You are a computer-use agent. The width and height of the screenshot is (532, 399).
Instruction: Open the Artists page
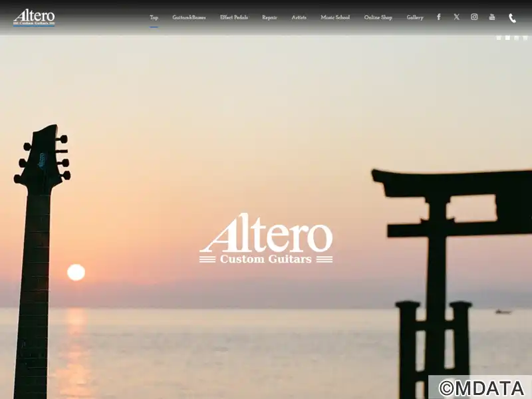click(x=299, y=18)
